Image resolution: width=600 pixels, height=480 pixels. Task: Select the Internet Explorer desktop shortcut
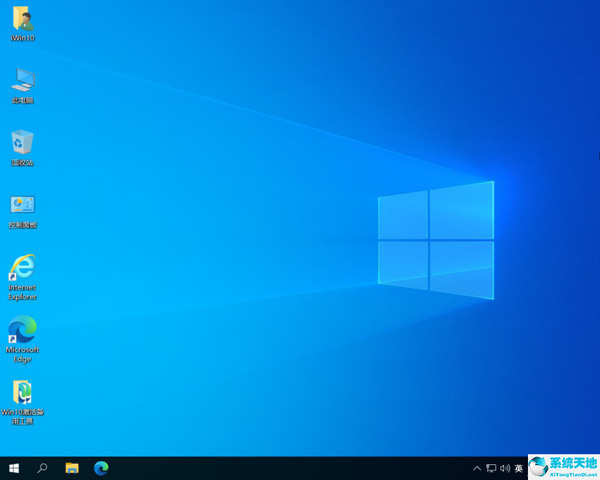click(22, 268)
